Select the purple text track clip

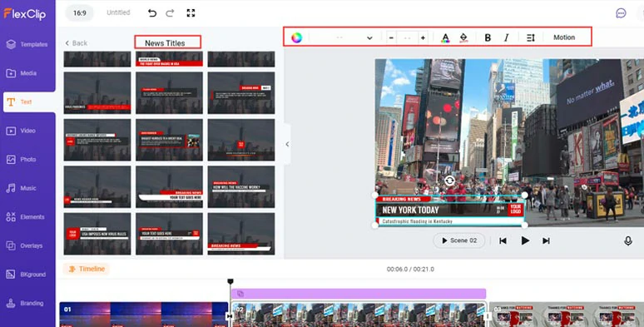(358, 294)
